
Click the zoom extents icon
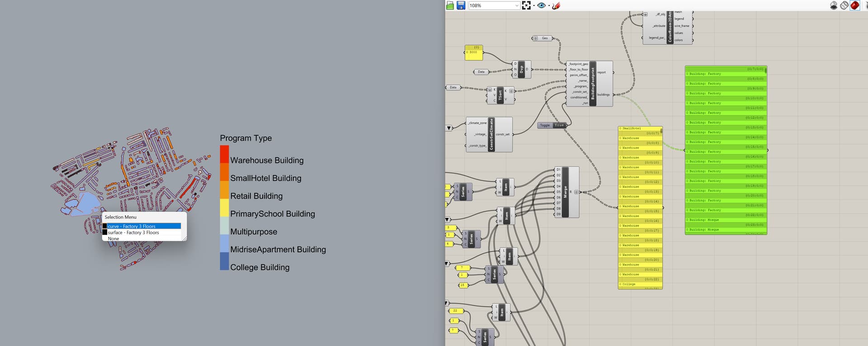pyautogui.click(x=526, y=5)
